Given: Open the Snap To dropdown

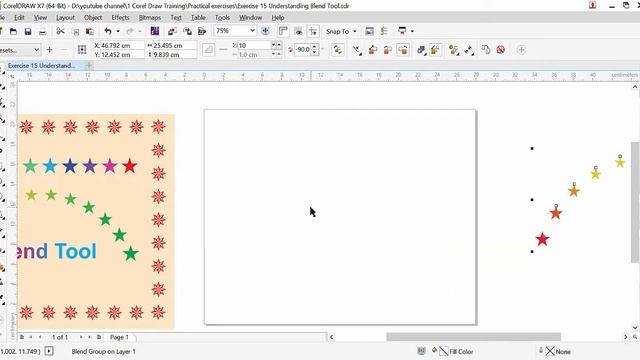Looking at the screenshot, I should (x=341, y=31).
